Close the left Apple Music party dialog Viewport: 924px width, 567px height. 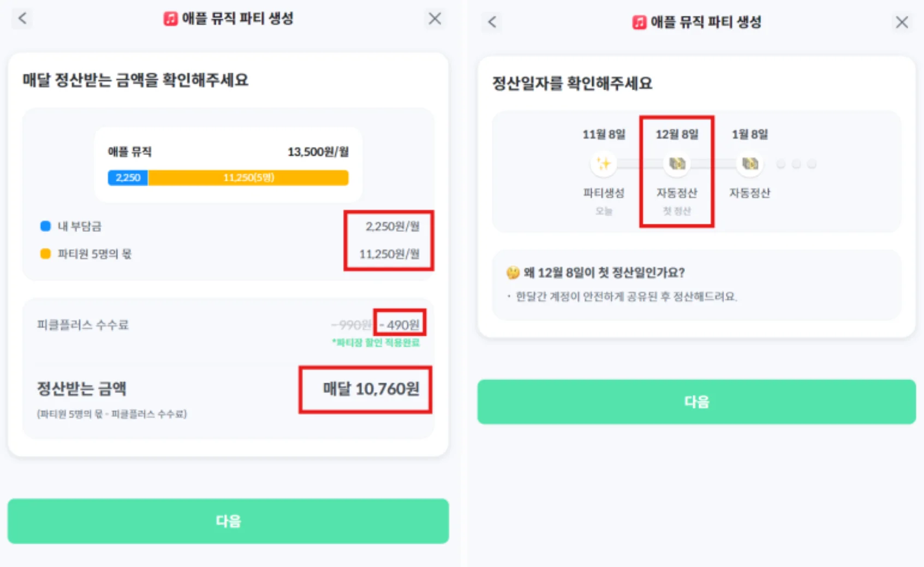[x=434, y=19]
